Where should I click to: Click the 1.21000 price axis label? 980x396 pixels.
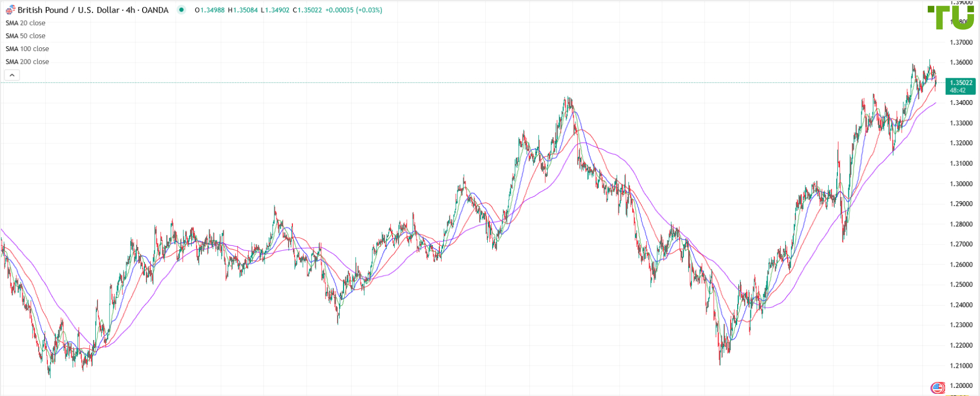pos(961,366)
